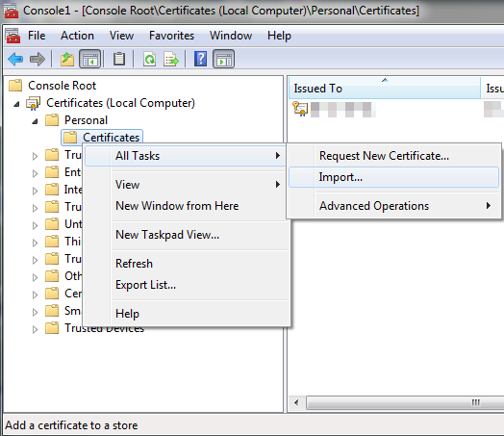Choose Import... from All Tasks submenu
This screenshot has height=436, width=504.
point(393,177)
